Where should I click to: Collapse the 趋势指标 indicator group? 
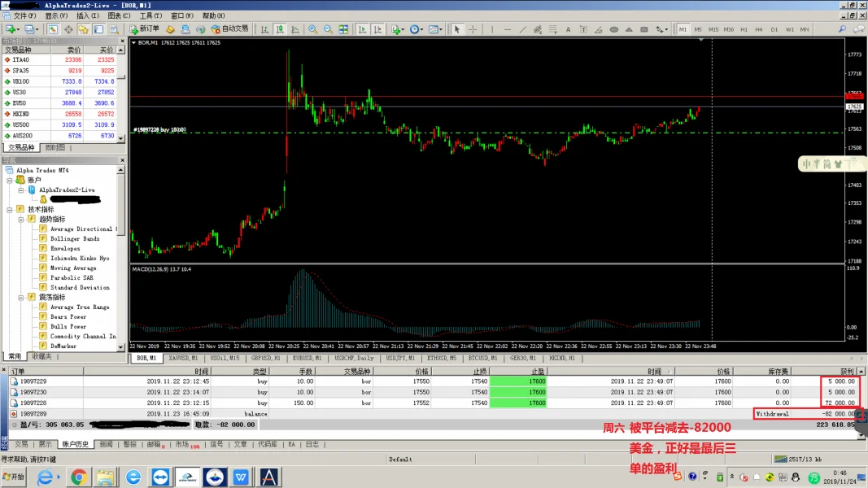tap(21, 219)
